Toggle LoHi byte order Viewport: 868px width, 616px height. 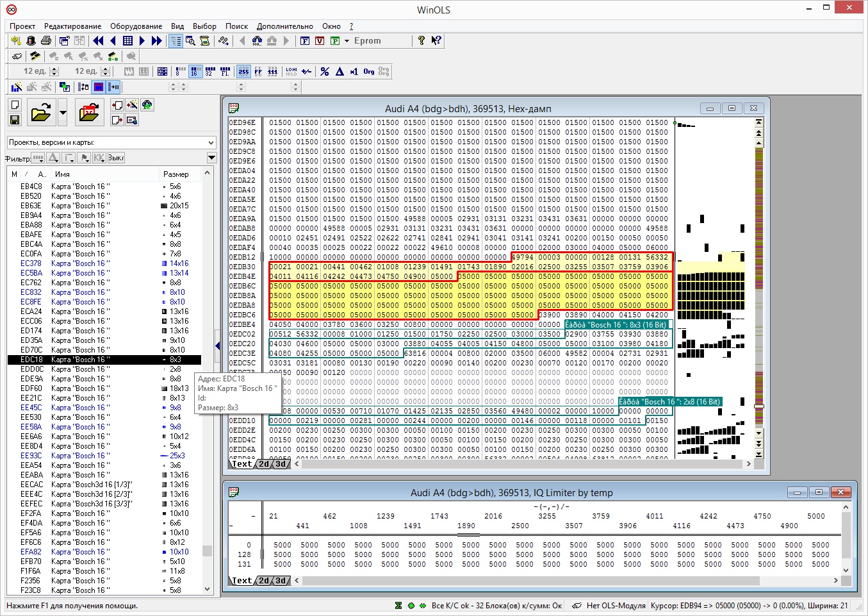pos(291,71)
